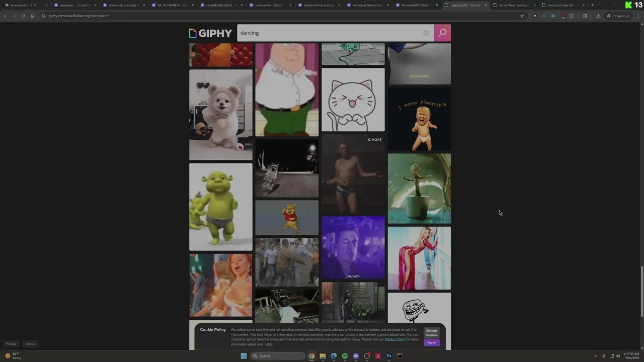Open the Windows Start menu

(x=244, y=356)
